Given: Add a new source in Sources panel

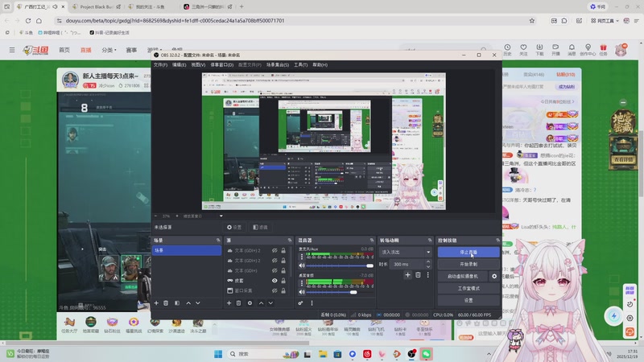Looking at the screenshot, I should pos(229,303).
